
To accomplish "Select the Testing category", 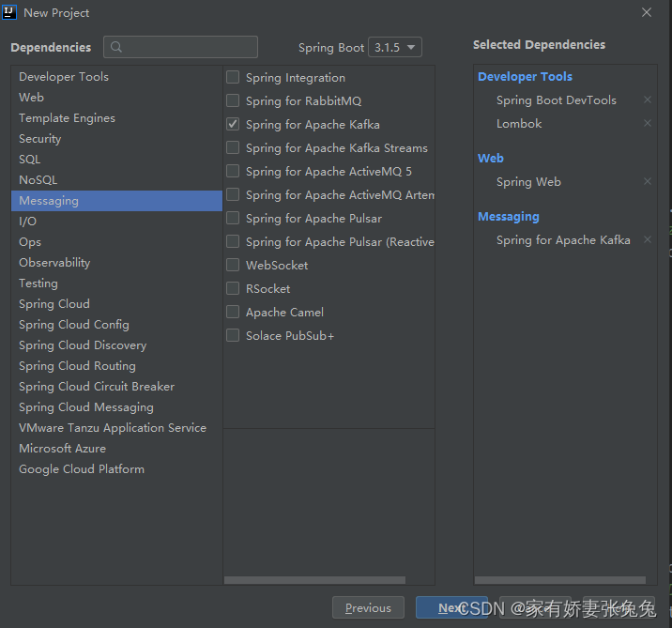I will tap(116, 283).
